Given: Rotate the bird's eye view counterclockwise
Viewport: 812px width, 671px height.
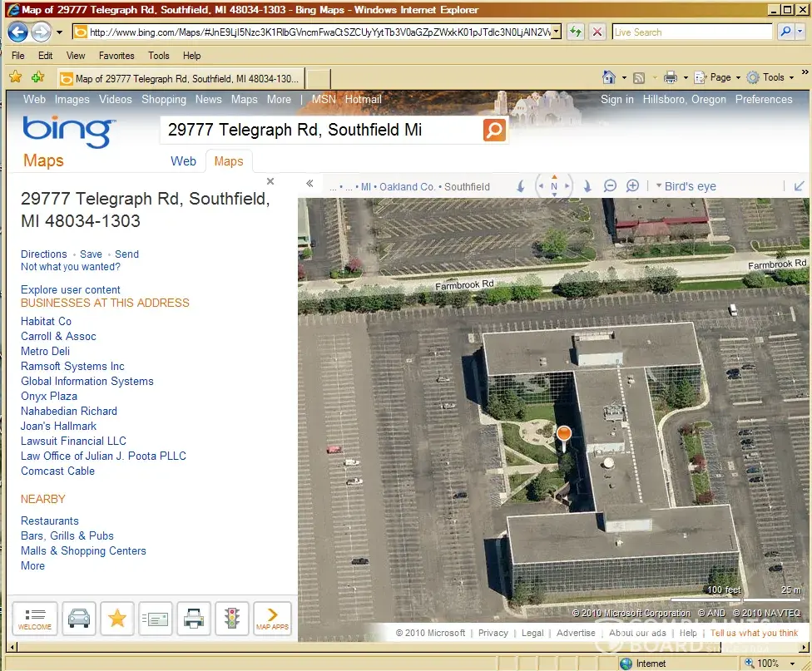Looking at the screenshot, I should coord(521,186).
